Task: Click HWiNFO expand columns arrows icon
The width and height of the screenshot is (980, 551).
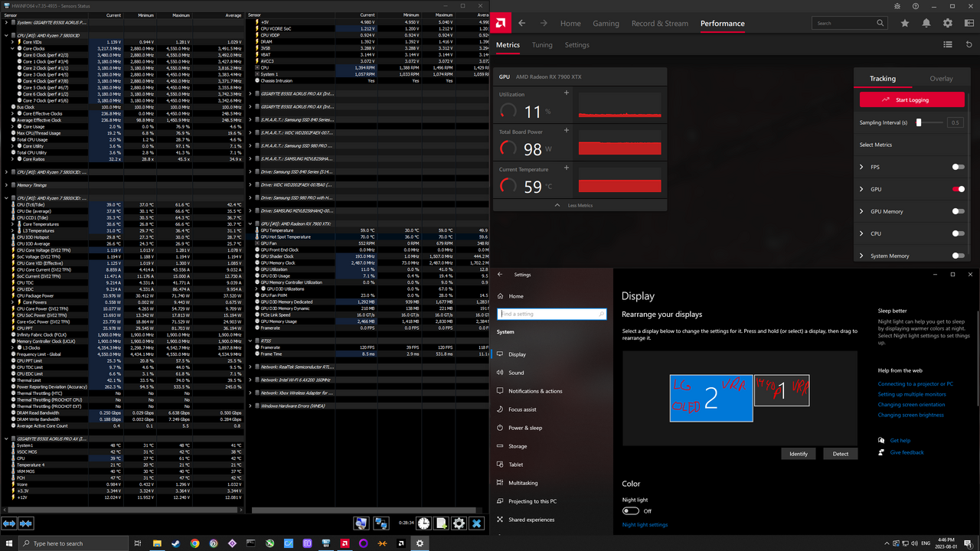Action: (x=9, y=523)
